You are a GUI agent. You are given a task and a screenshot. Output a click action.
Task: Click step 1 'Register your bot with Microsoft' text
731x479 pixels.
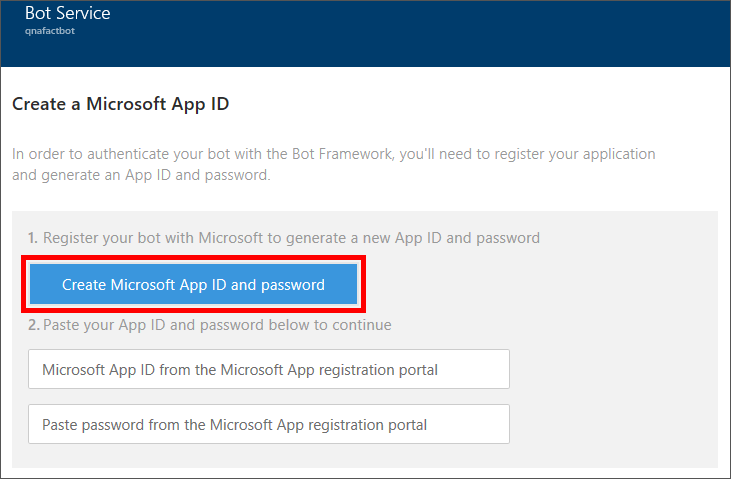point(283,238)
